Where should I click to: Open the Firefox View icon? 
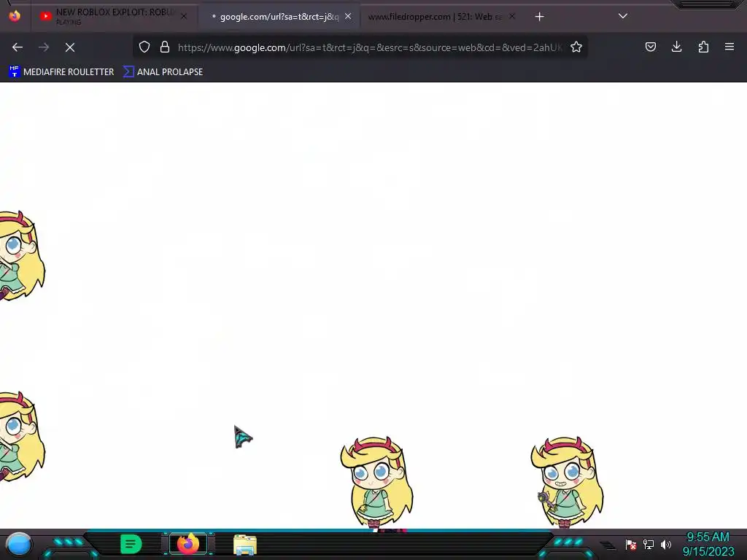15,16
